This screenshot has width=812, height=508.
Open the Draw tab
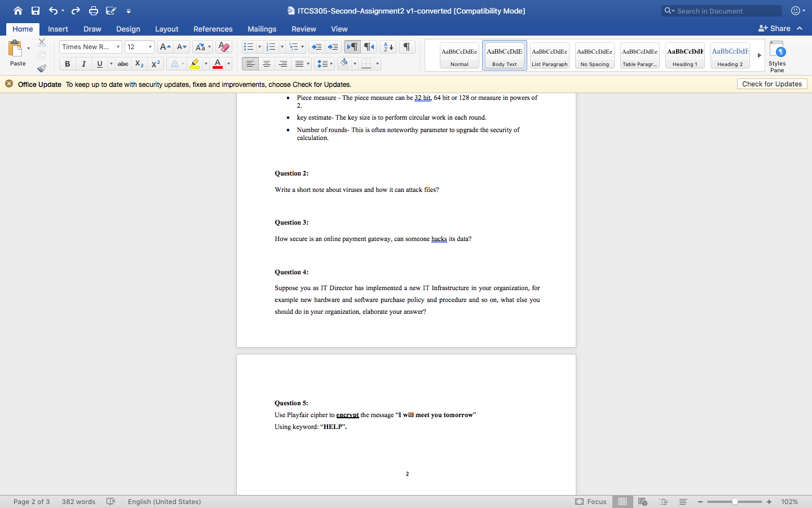92,29
